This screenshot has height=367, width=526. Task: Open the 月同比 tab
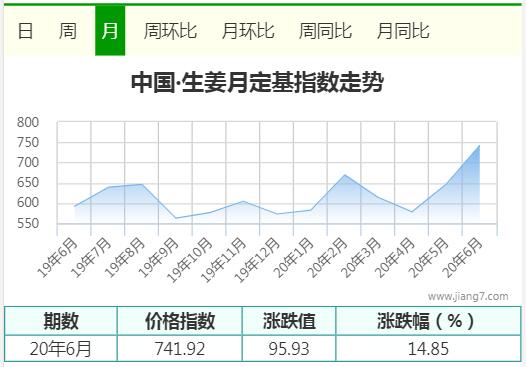pos(403,31)
